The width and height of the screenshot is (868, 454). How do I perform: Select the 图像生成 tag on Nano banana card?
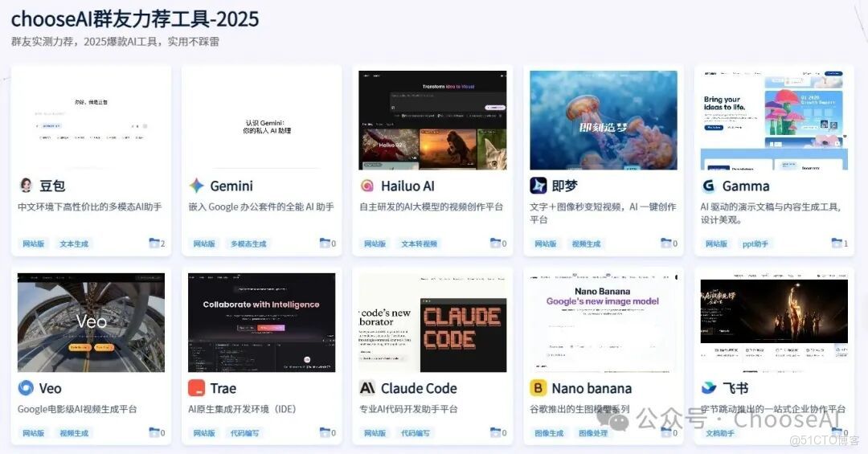point(549,433)
